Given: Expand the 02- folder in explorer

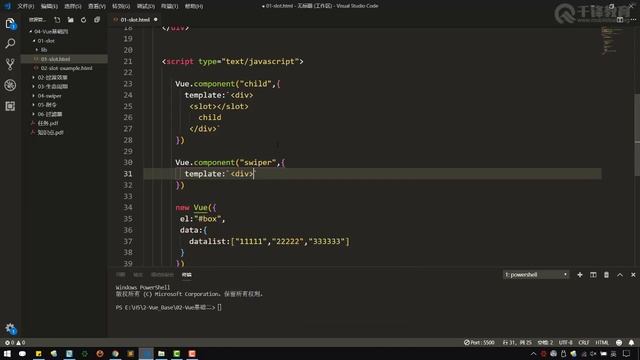Looking at the screenshot, I should click(x=52, y=77).
